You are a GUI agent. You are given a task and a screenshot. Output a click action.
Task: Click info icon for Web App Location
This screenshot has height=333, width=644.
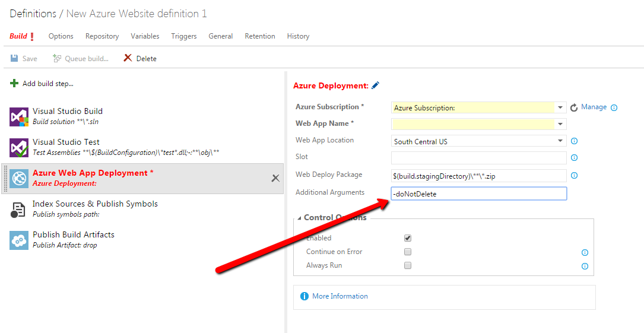click(x=575, y=141)
